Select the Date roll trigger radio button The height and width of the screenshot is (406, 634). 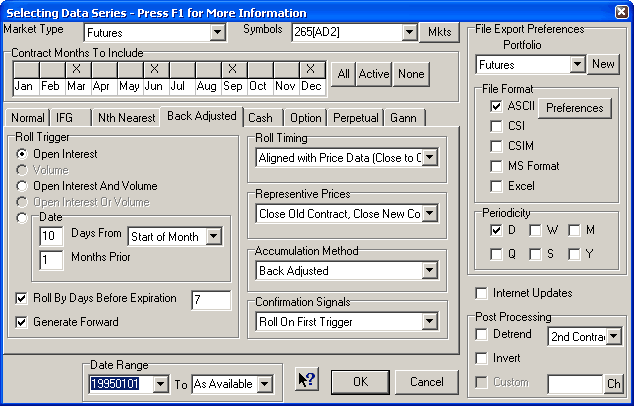(x=23, y=217)
